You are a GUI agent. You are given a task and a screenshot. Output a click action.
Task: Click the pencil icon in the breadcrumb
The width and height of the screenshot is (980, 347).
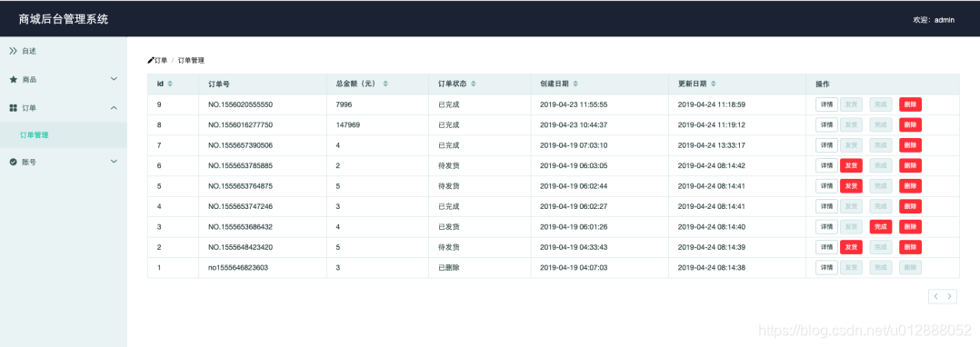coord(151,61)
